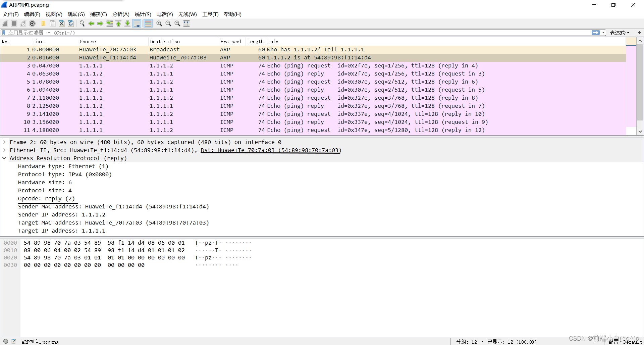Select packet 11 Echo request seq=5/1280
Viewport: 644px width, 345px height.
coord(313,130)
